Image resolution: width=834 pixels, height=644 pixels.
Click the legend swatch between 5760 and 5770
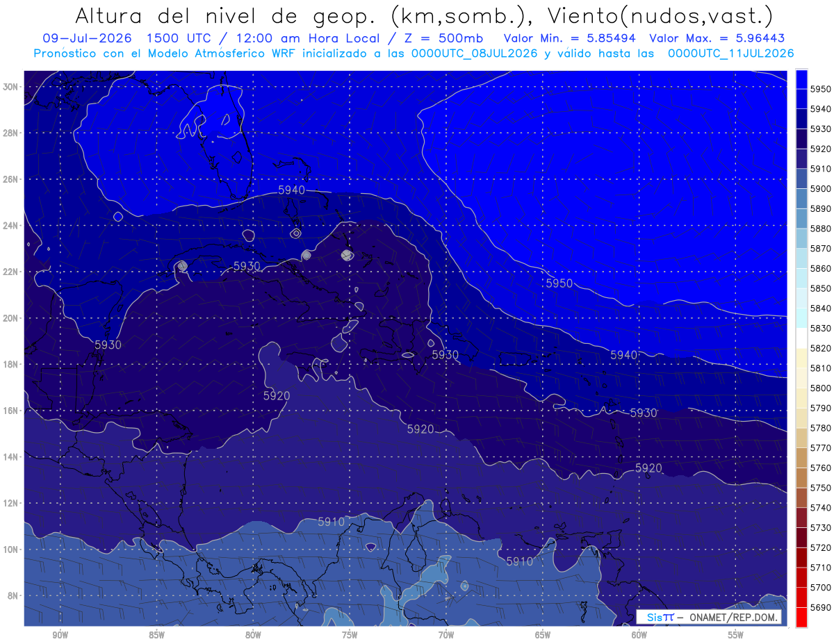point(801,458)
